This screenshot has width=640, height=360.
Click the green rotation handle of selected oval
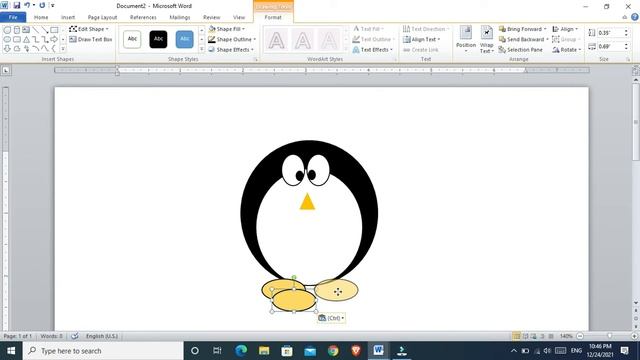click(x=294, y=278)
